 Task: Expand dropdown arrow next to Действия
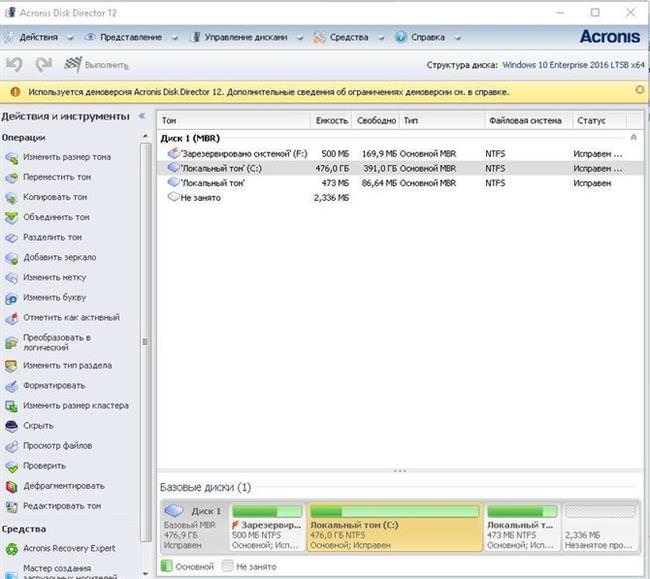(70, 38)
